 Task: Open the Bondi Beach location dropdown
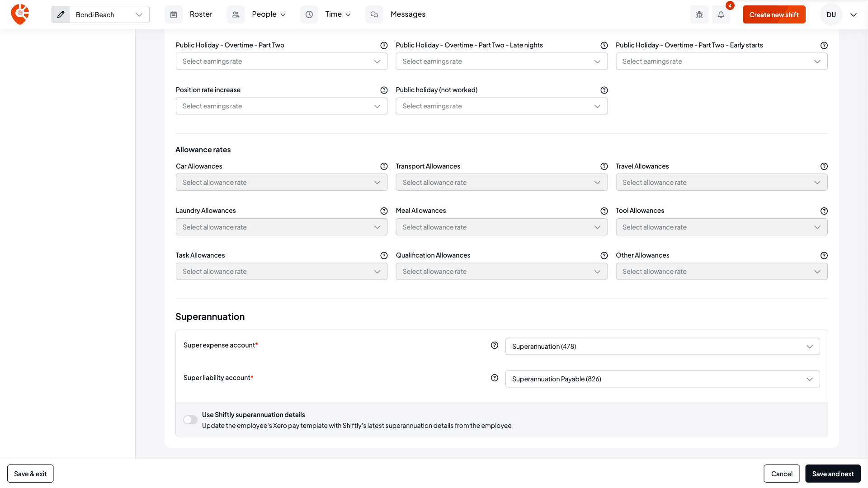109,14
